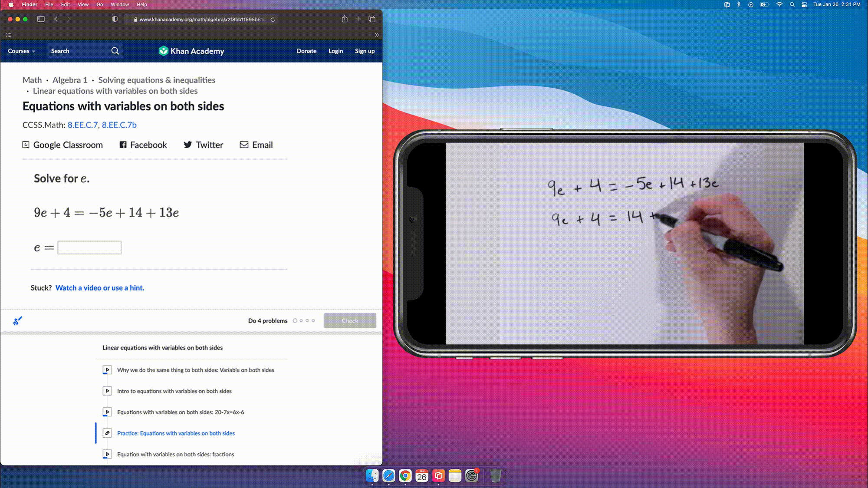Toggle first progress dot indicator
This screenshot has width=868, height=488.
click(295, 321)
